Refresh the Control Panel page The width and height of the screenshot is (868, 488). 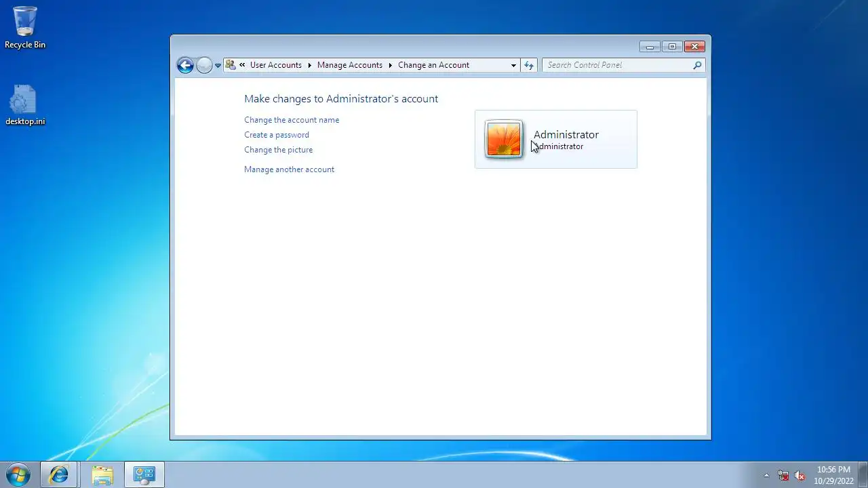point(529,65)
